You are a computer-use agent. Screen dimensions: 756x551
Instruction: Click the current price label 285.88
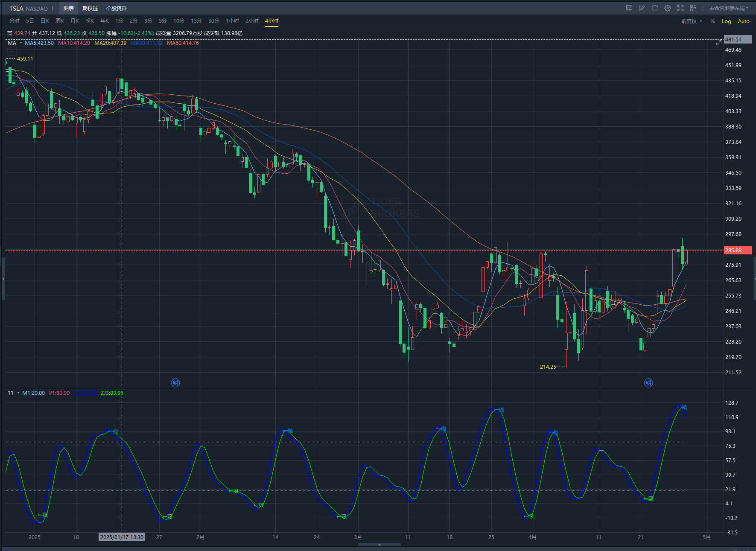(738, 251)
